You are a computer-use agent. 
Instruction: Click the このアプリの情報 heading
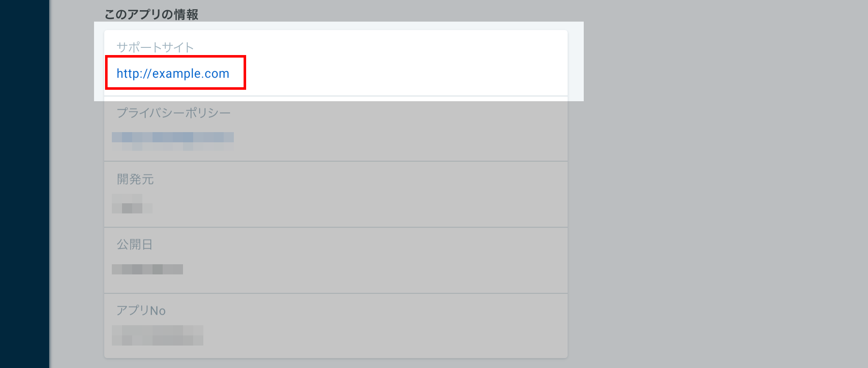[151, 14]
